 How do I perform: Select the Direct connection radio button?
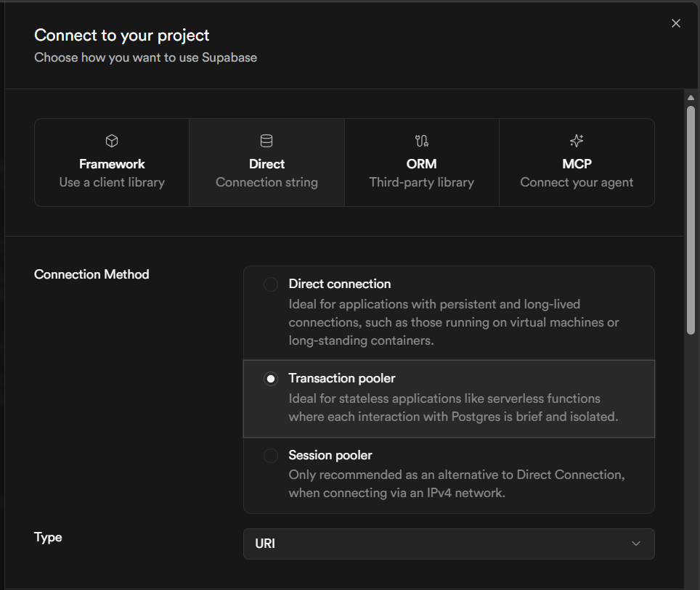tap(271, 284)
